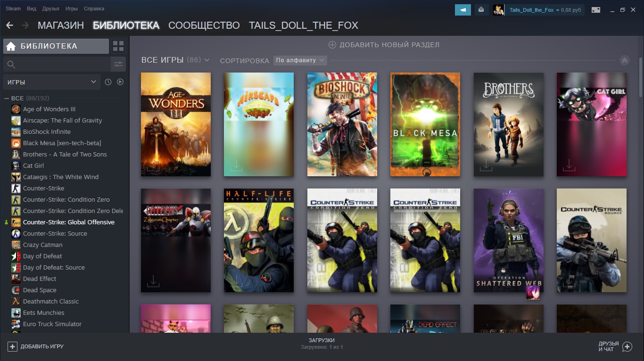644x361 pixels.
Task: Go to the БИБЛИОТЕКА tab
Action: [x=126, y=25]
